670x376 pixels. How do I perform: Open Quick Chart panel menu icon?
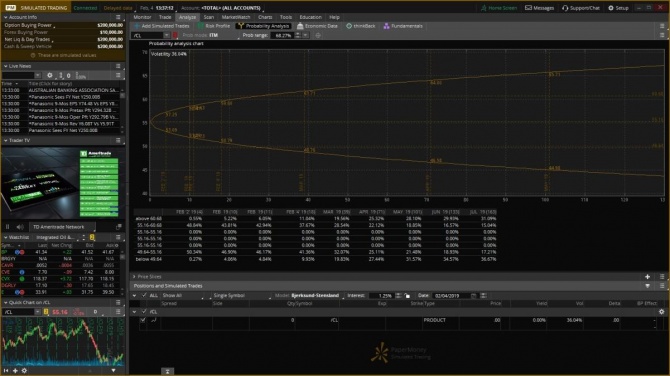point(118,303)
